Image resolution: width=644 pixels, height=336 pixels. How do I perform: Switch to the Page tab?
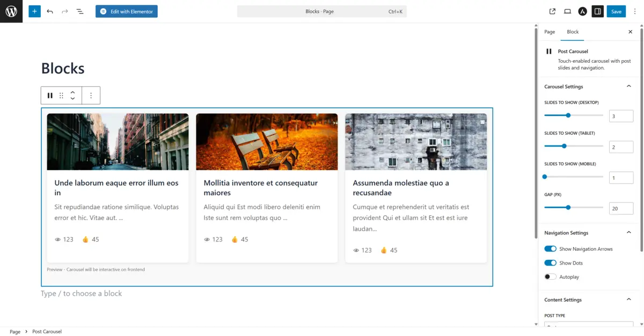(x=550, y=32)
